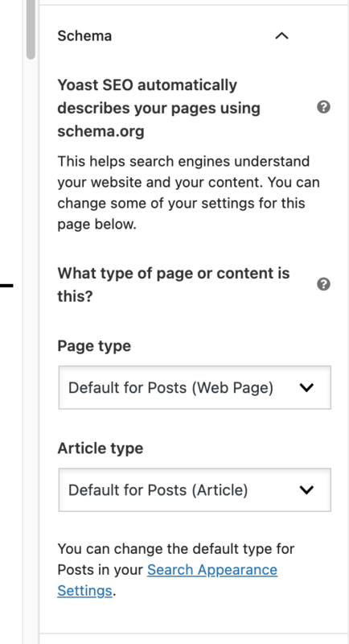349x644 pixels.
Task: Click the word 'Settings' in the link
Action: click(84, 591)
